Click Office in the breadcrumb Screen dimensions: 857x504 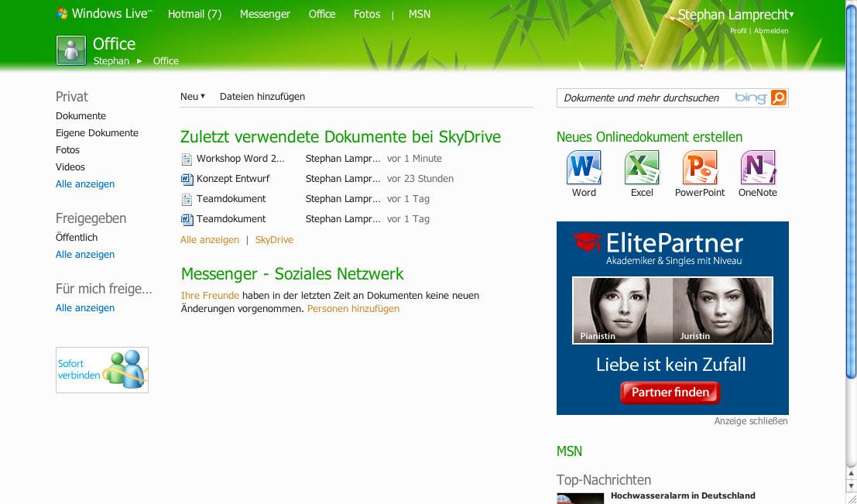click(x=166, y=60)
